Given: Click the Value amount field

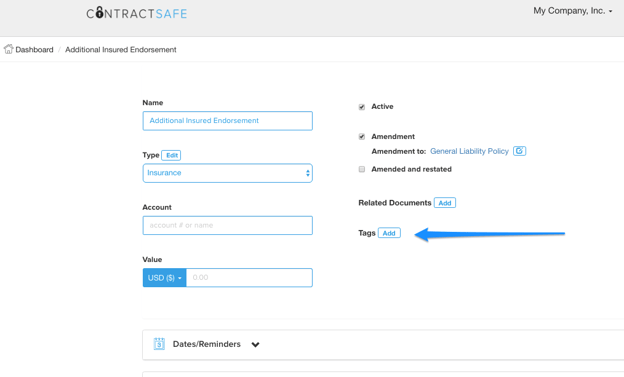Looking at the screenshot, I should tap(249, 277).
